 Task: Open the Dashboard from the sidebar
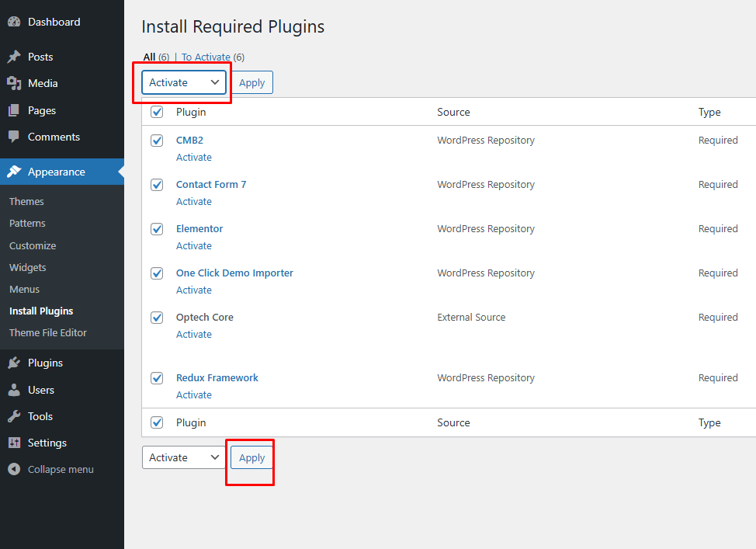click(14, 21)
